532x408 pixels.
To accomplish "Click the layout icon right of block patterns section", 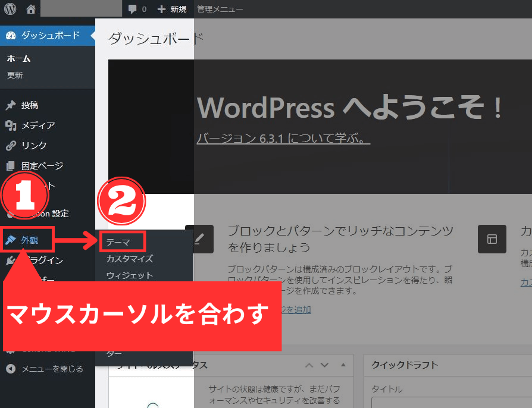I will pyautogui.click(x=492, y=239).
